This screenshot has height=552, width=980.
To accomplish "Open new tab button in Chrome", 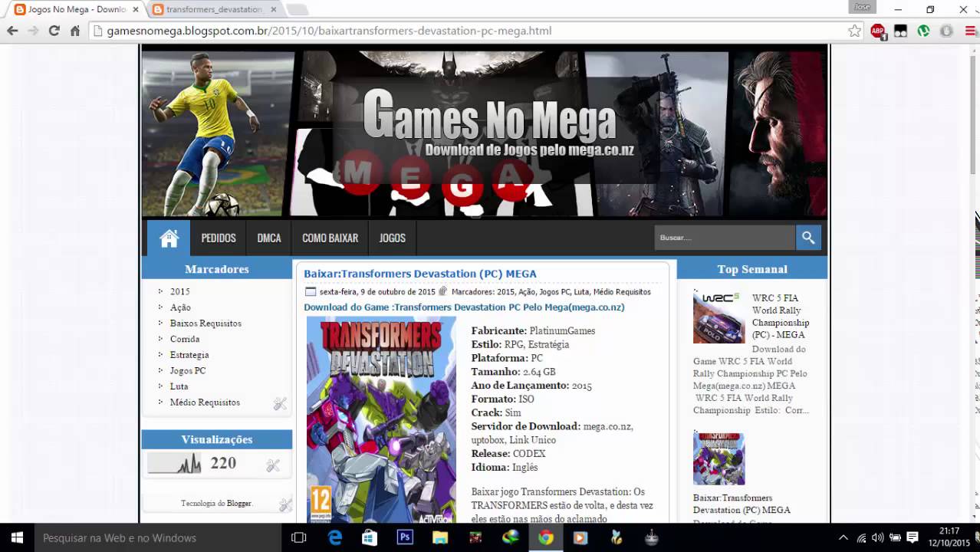I will point(297,10).
